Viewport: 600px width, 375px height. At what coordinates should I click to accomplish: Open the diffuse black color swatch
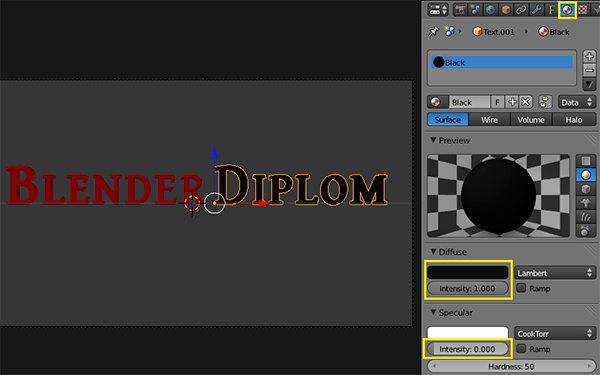(x=468, y=272)
